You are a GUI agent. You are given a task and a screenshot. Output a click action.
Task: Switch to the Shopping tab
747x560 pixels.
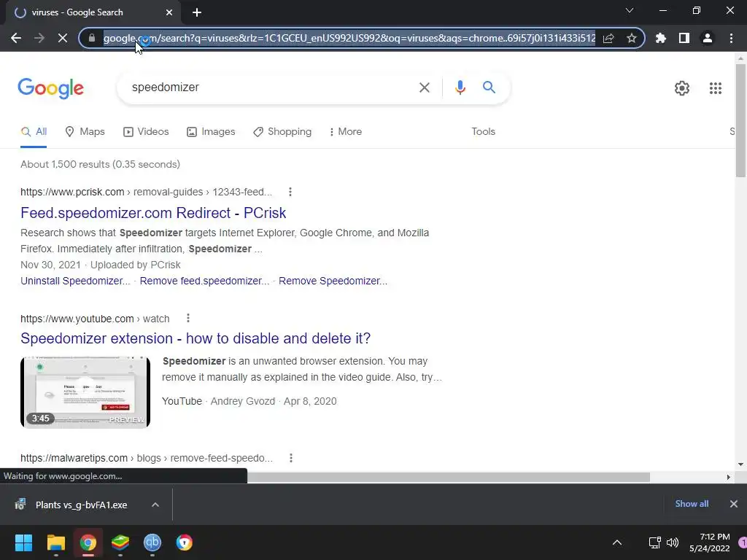pyautogui.click(x=282, y=132)
